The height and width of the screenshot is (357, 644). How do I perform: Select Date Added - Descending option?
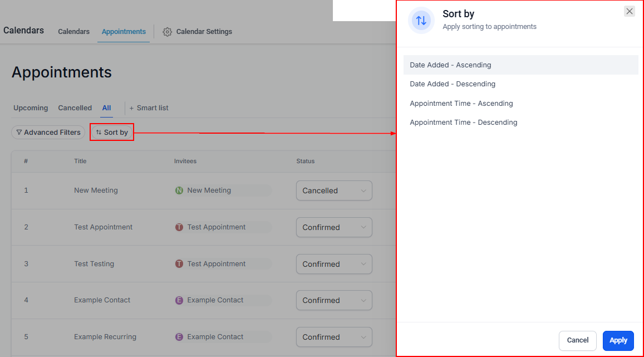pos(452,84)
